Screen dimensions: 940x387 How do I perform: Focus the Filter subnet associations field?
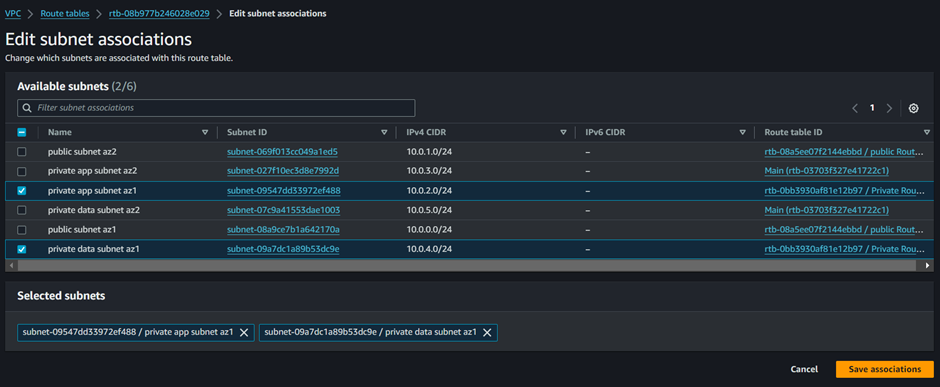click(x=216, y=108)
